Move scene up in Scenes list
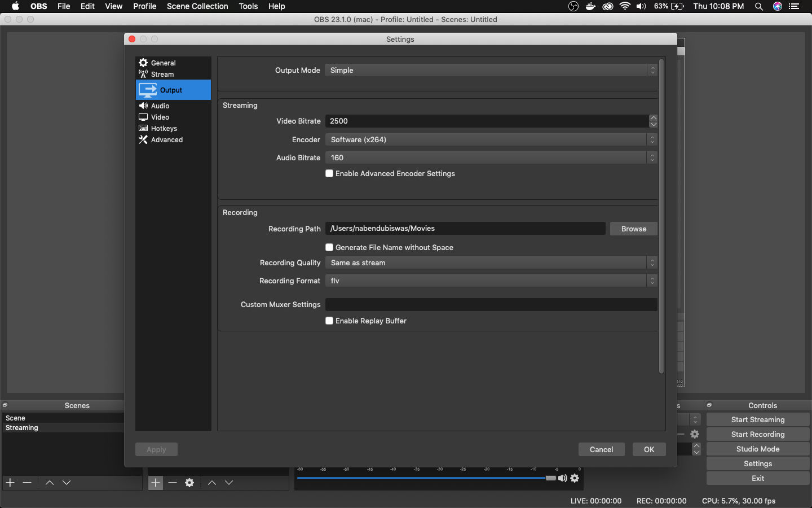 [50, 483]
